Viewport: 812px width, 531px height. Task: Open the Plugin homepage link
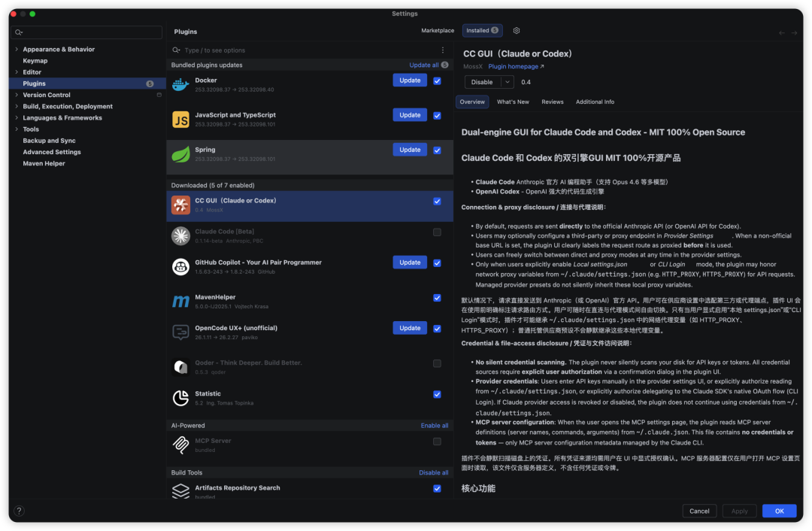click(516, 66)
